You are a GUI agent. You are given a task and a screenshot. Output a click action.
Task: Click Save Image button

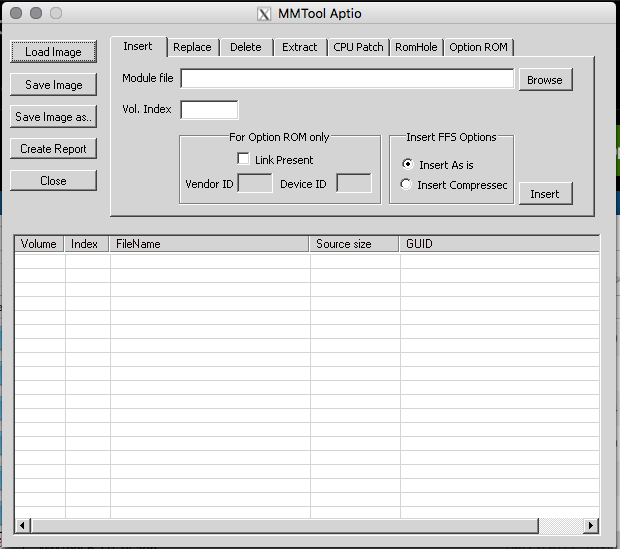[53, 85]
